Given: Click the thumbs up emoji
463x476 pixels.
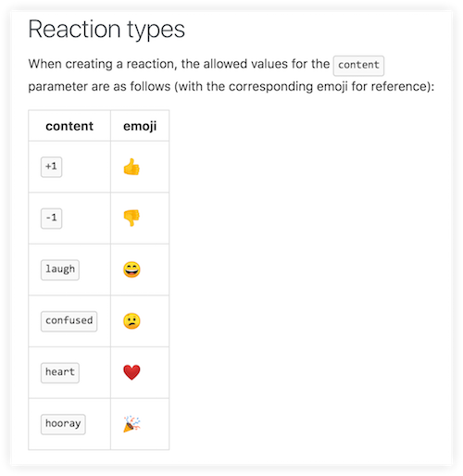Looking at the screenshot, I should pyautogui.click(x=131, y=167).
